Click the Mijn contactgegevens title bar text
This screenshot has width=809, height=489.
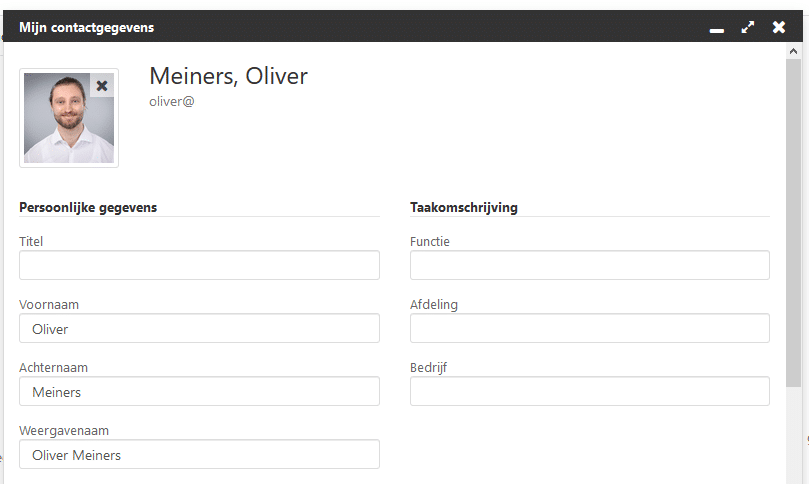(86, 27)
